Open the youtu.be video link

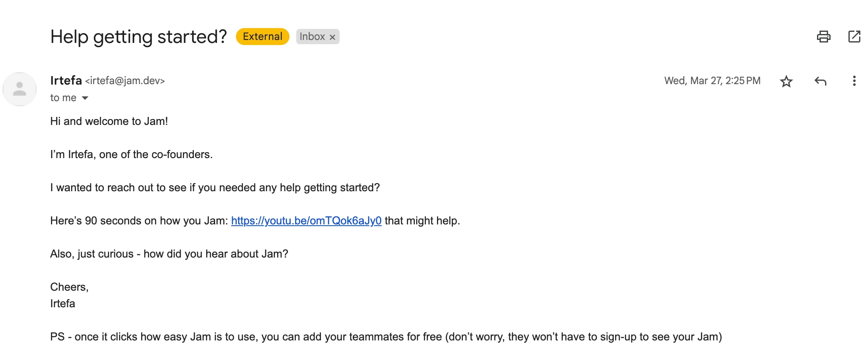(x=306, y=221)
